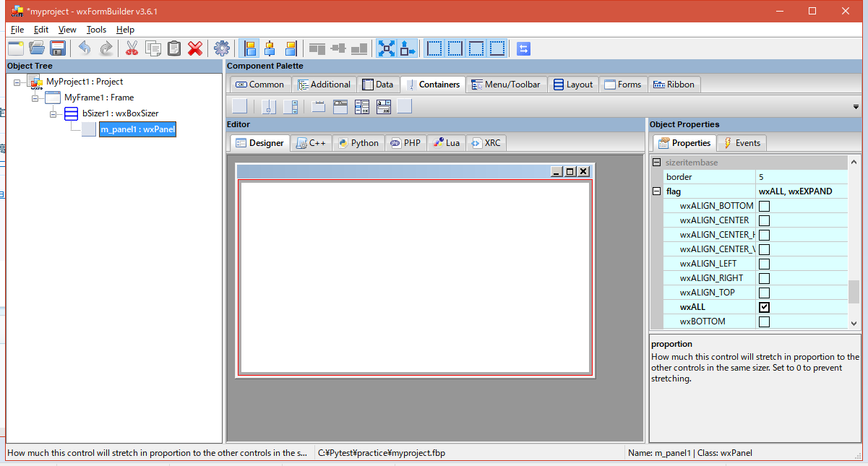Toggle the Align Left toolbar icon
This screenshot has height=466, width=868.
point(249,48)
